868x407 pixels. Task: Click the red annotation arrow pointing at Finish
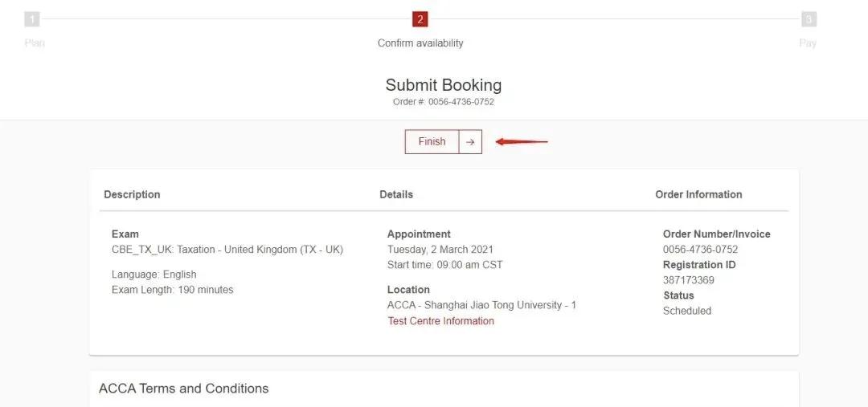tap(521, 142)
